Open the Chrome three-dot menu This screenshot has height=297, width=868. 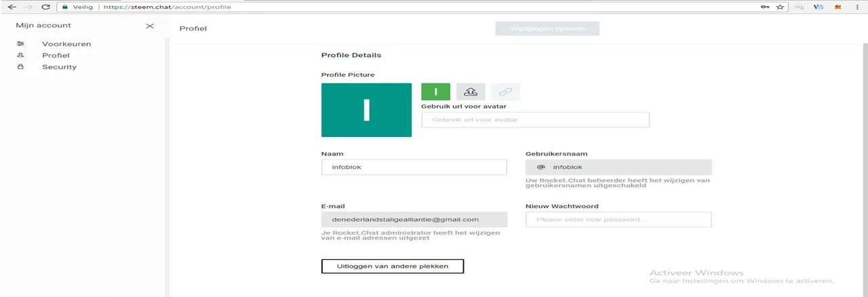click(859, 7)
